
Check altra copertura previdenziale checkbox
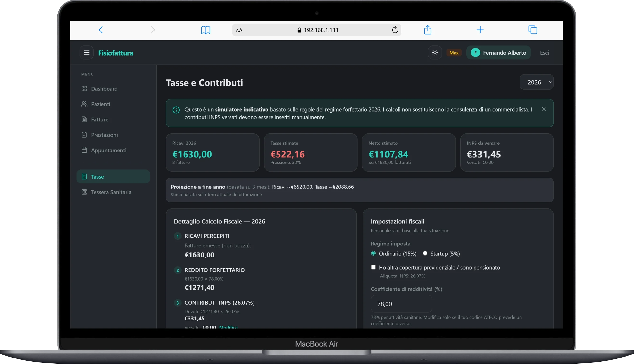tap(373, 267)
